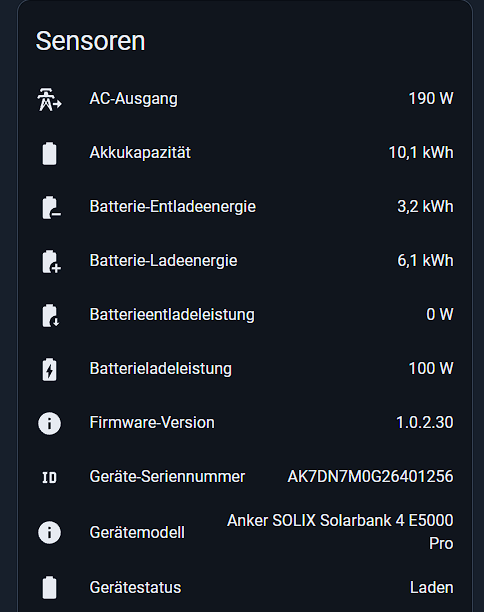The image size is (484, 612).
Task: Click the Anker SOLIX Solarbank model text
Action: click(x=340, y=532)
